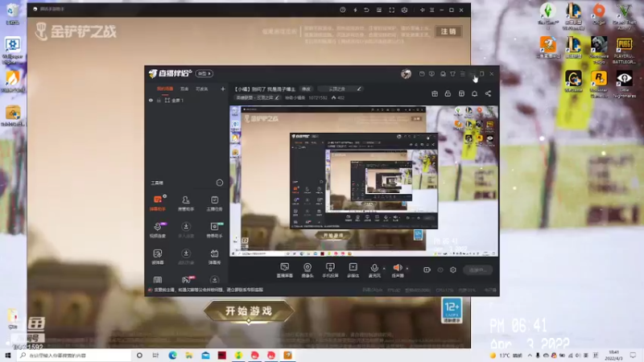Click the fullscreen icon in the emulator title bar
This screenshot has width=644, height=362.
pos(391,10)
